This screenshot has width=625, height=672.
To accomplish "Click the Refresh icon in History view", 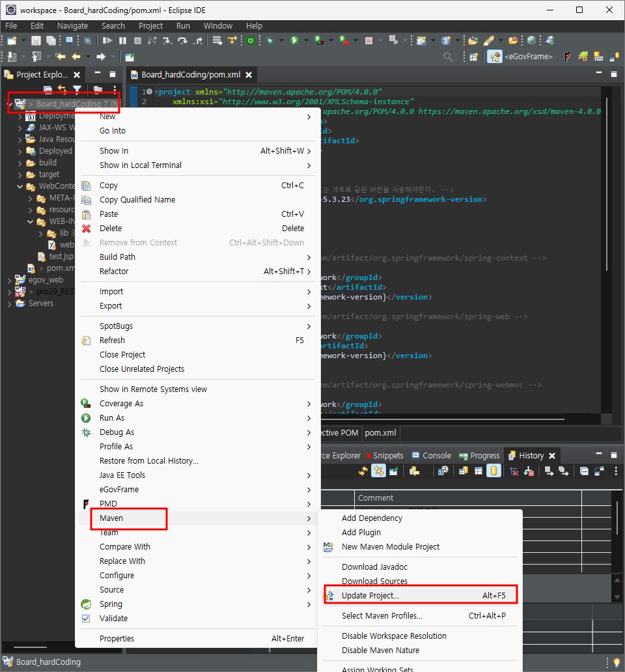I will 363,471.
